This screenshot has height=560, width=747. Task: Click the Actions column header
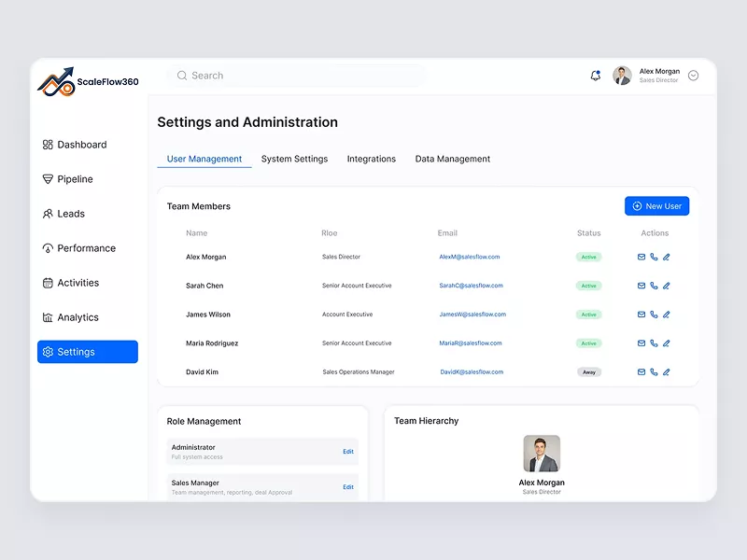[655, 232]
